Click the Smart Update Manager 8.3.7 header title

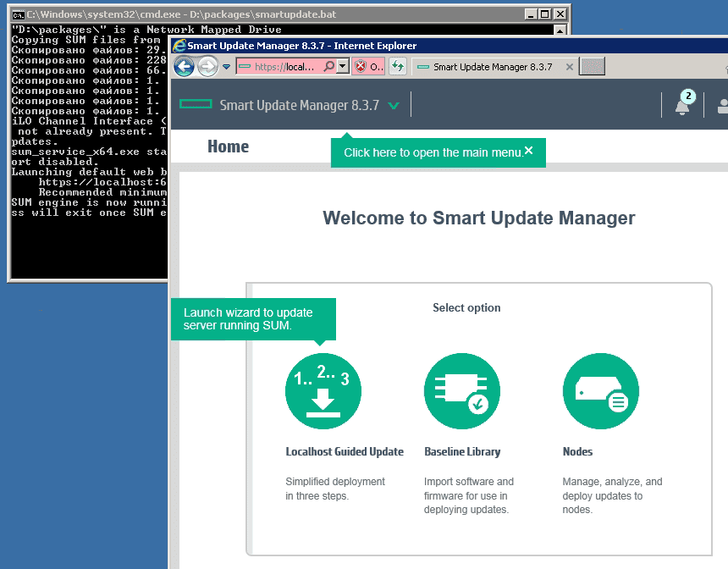(300, 106)
